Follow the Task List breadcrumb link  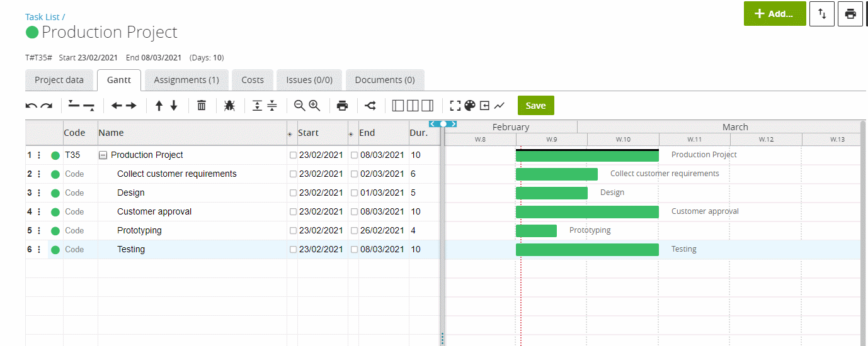(x=42, y=17)
